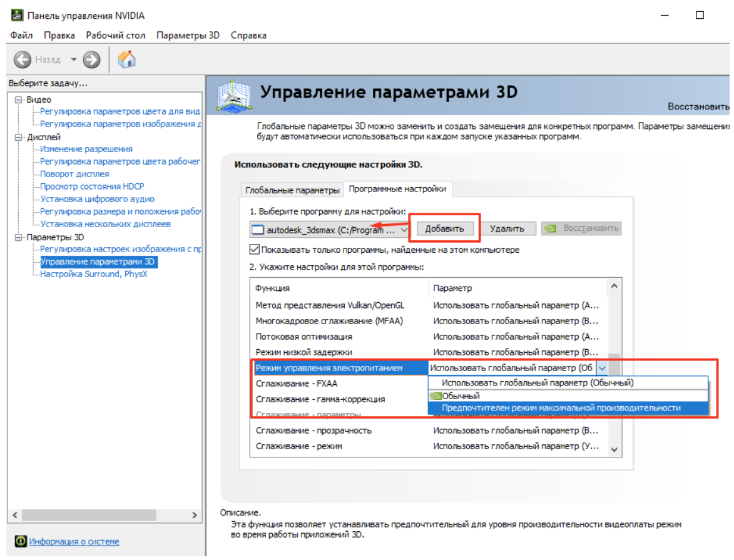Minimize the NVIDIA control panel window
Image resolution: width=734 pixels, height=560 pixels.
[665, 15]
